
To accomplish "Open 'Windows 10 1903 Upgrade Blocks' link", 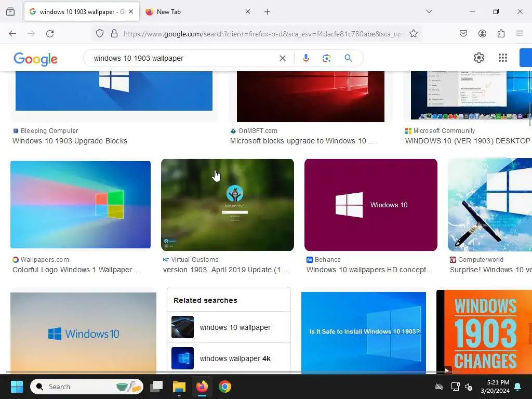I will [x=70, y=141].
